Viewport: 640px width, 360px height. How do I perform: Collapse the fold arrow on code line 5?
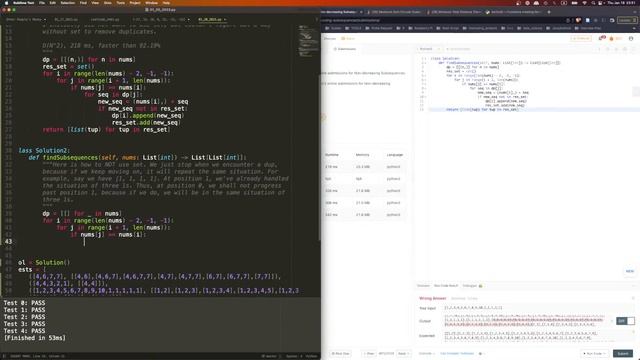click(426, 76)
